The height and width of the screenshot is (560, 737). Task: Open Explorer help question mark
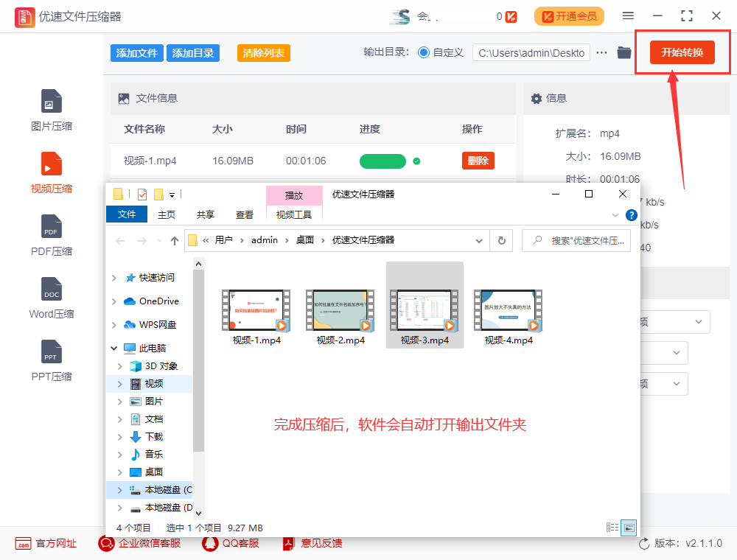click(x=632, y=215)
